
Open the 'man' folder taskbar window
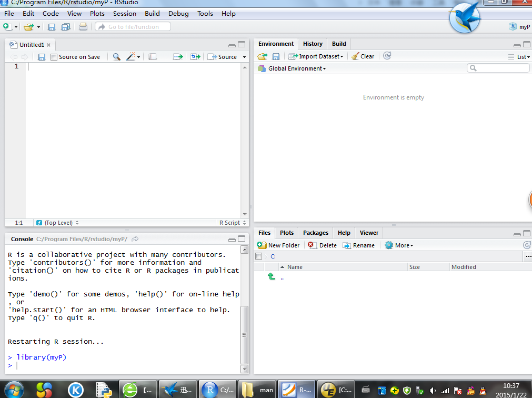[257, 390]
